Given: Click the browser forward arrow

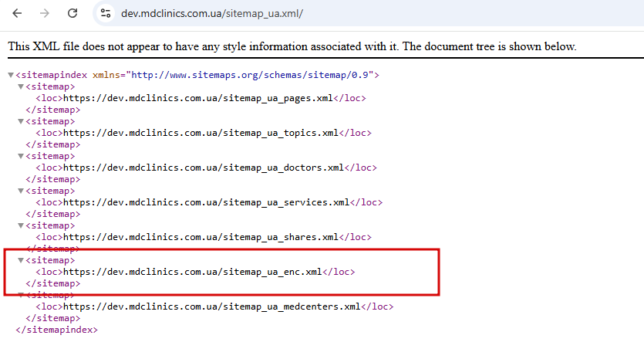Looking at the screenshot, I should coord(45,14).
